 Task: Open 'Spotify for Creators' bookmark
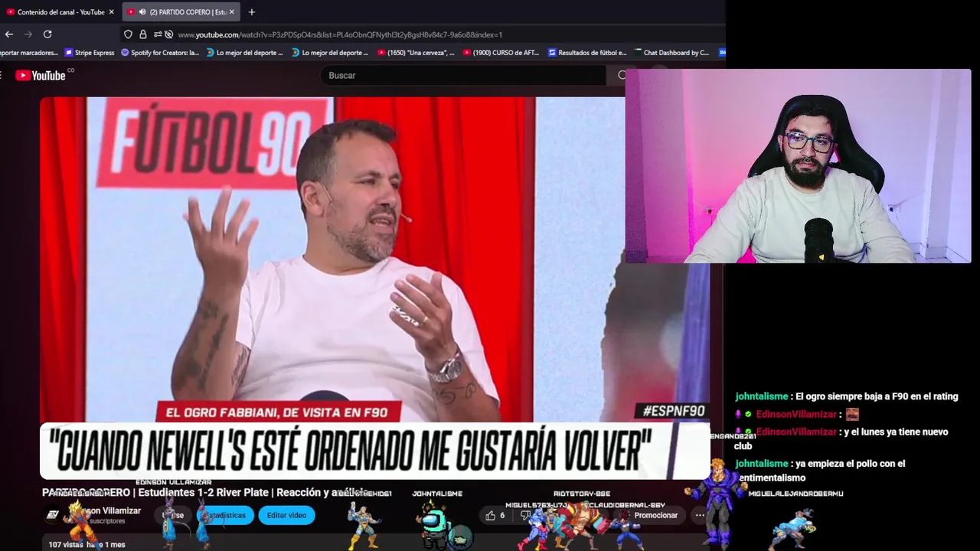pos(160,53)
